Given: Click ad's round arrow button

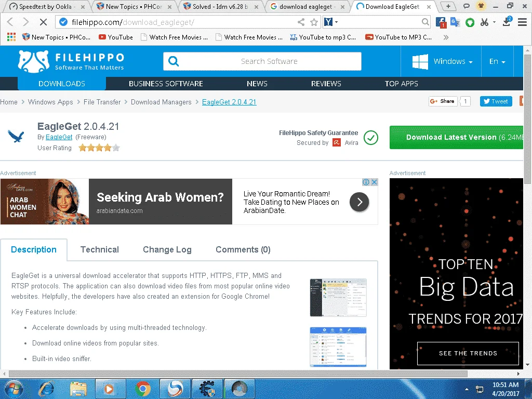Looking at the screenshot, I should [360, 202].
